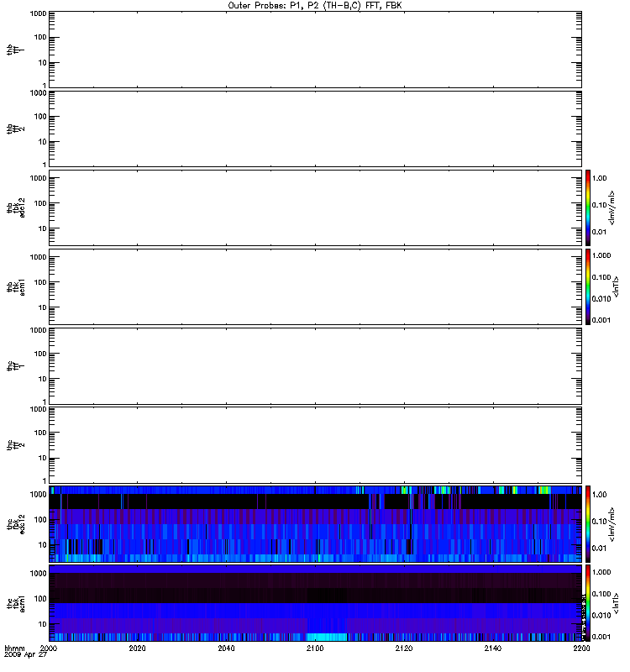The height and width of the screenshot is (672, 630).
Task: Click the 'thb fbk scm1' axis label
Action: coord(15,286)
